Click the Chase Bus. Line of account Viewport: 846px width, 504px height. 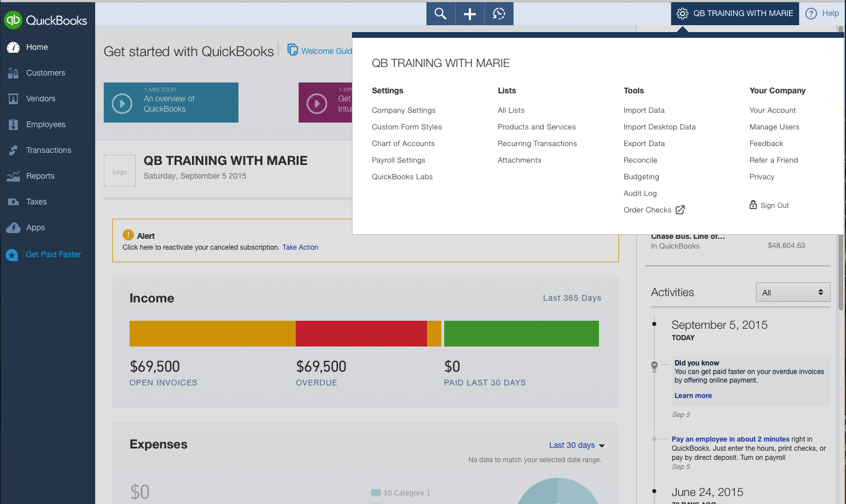point(688,237)
